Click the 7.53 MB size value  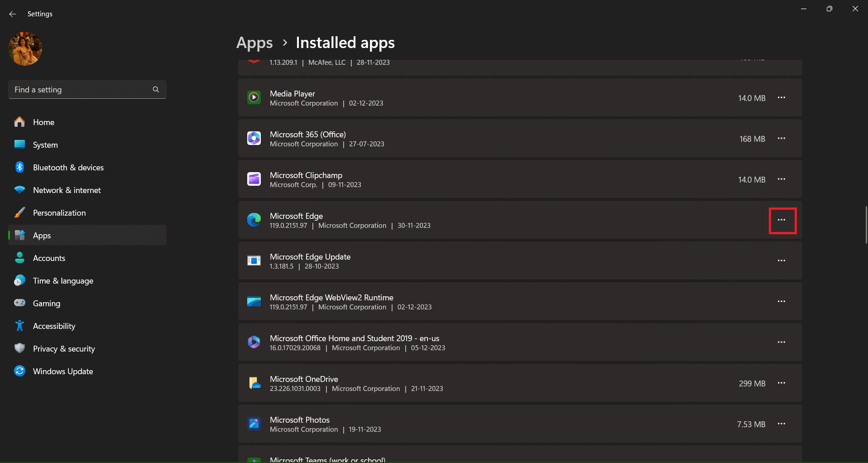tap(751, 424)
